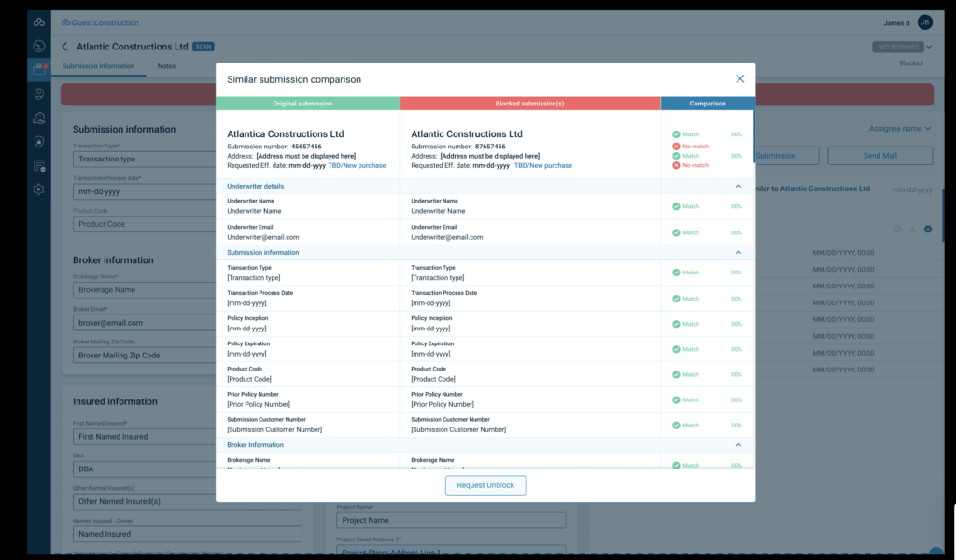
Task: Open the NOT RESERVED status dropdown
Action: (x=903, y=47)
